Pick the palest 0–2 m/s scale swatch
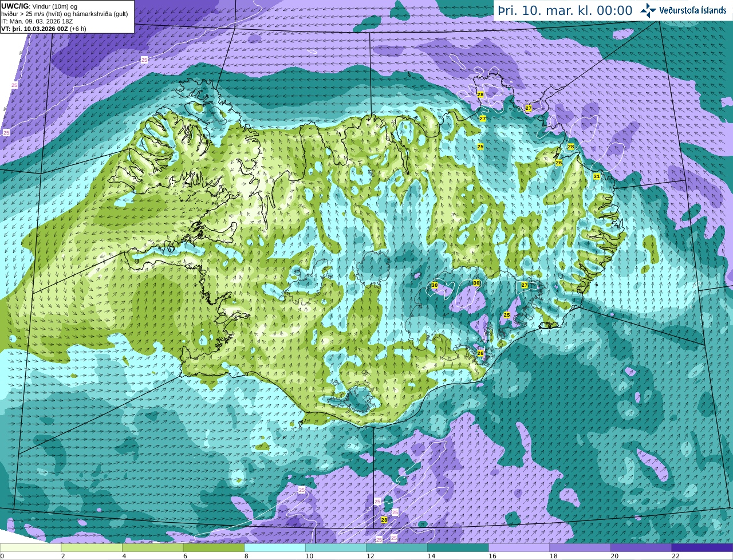 coord(31,547)
